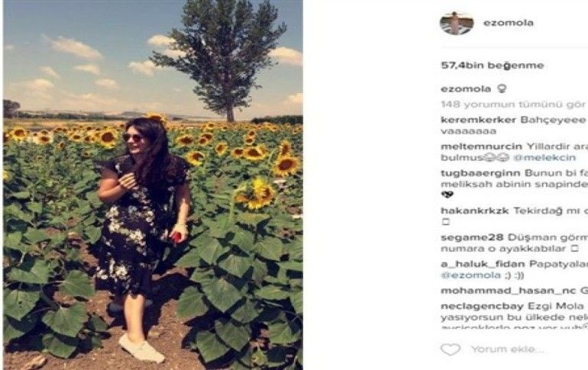Open tugbaaerginn's profile
Screen dimensions: 588x370
pyautogui.click(x=480, y=173)
